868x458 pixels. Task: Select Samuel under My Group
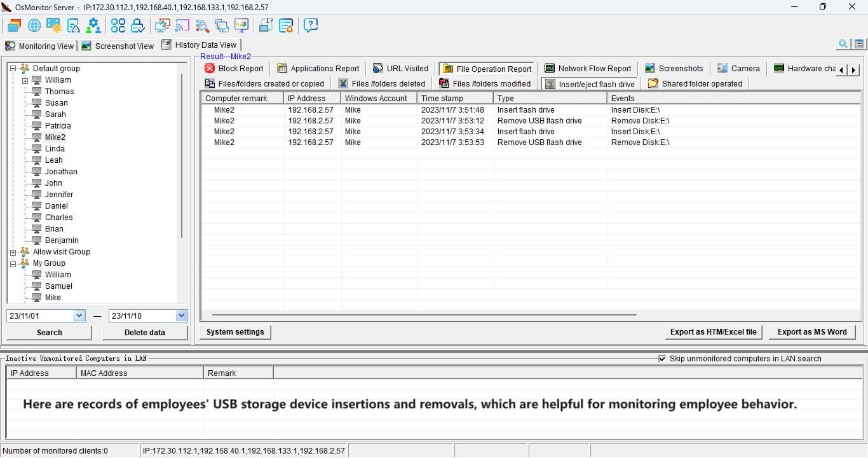click(58, 286)
